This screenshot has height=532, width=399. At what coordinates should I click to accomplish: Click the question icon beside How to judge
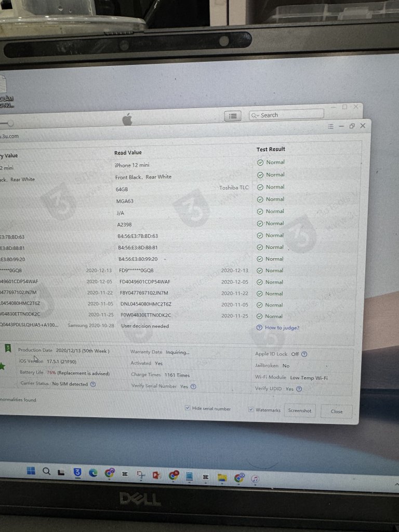coord(259,327)
